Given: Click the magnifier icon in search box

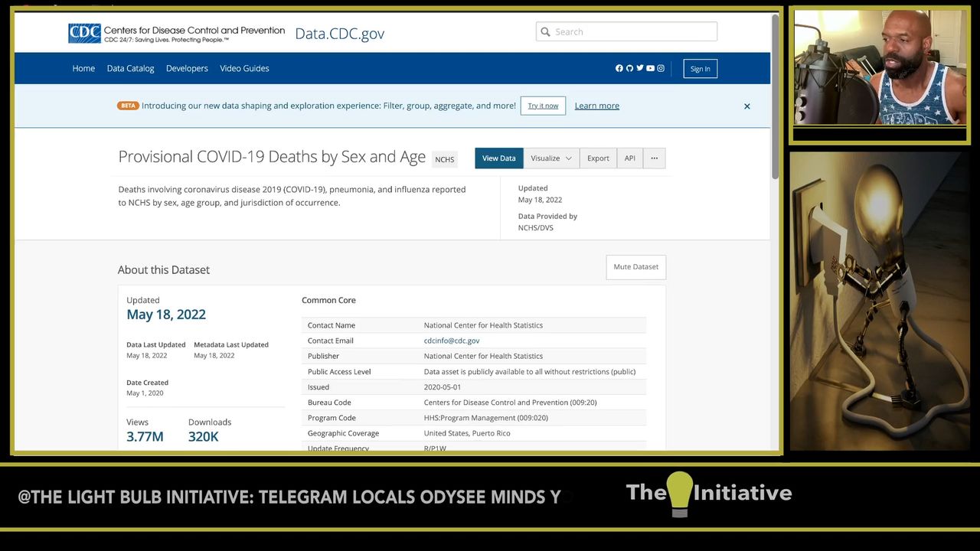Looking at the screenshot, I should click(546, 32).
